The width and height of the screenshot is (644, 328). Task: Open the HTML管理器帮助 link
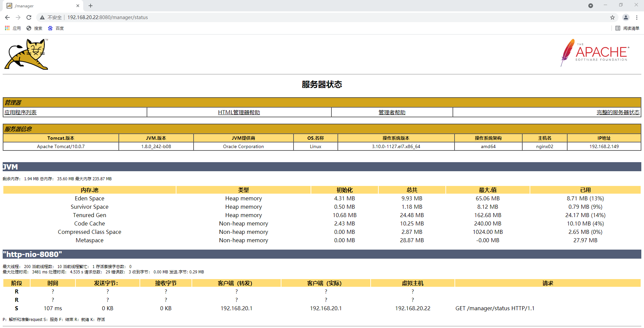tap(239, 112)
